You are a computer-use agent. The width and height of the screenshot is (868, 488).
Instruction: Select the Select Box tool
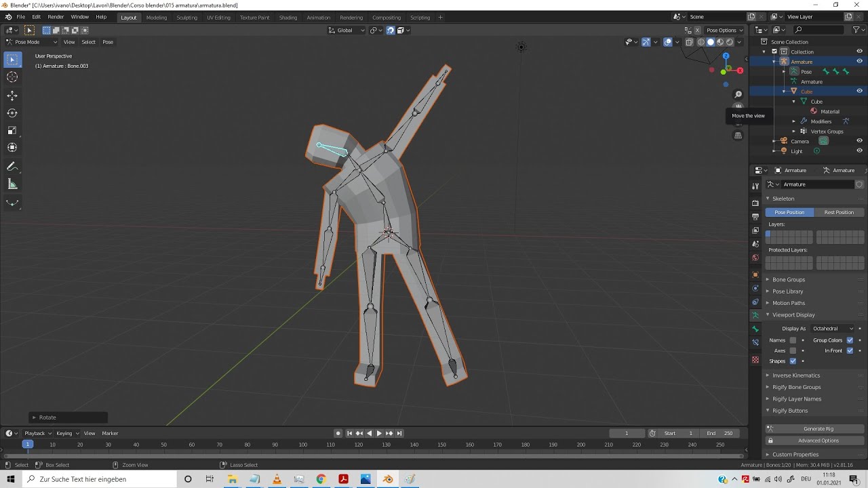12,60
